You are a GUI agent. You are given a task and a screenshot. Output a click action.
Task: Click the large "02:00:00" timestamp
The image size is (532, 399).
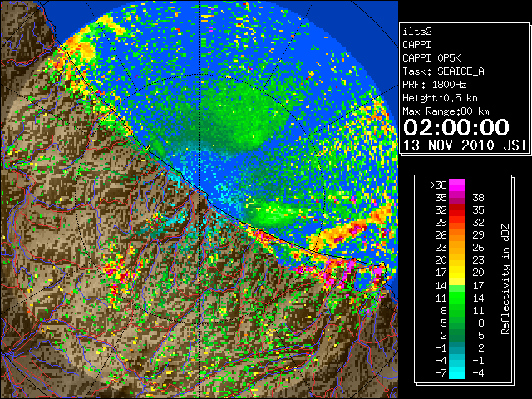(456, 127)
